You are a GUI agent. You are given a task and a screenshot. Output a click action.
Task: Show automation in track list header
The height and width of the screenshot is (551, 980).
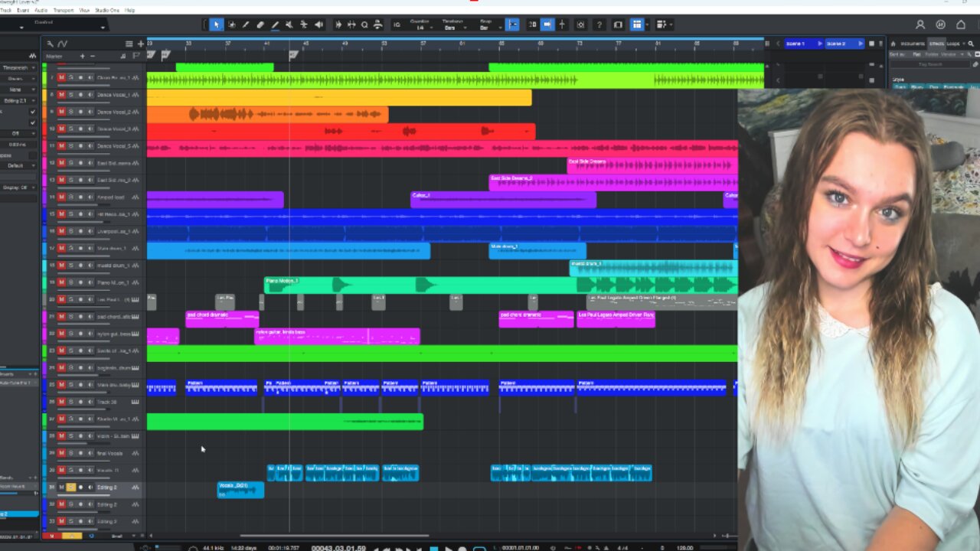tap(62, 44)
